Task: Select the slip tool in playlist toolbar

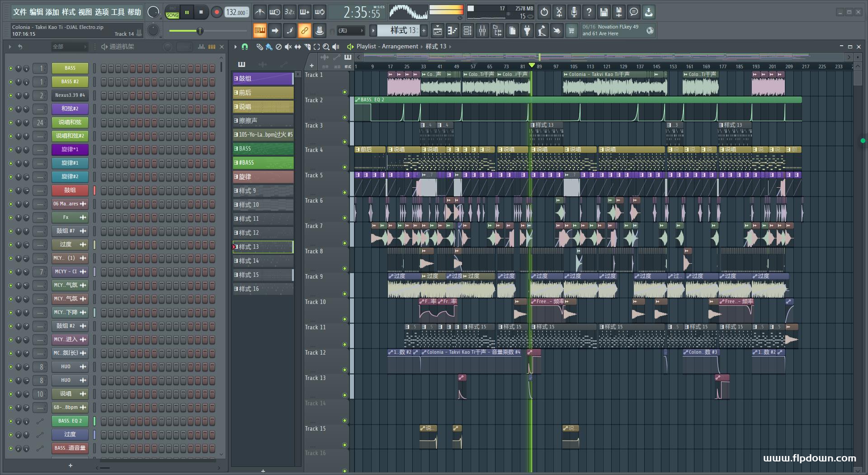Action: 297,47
